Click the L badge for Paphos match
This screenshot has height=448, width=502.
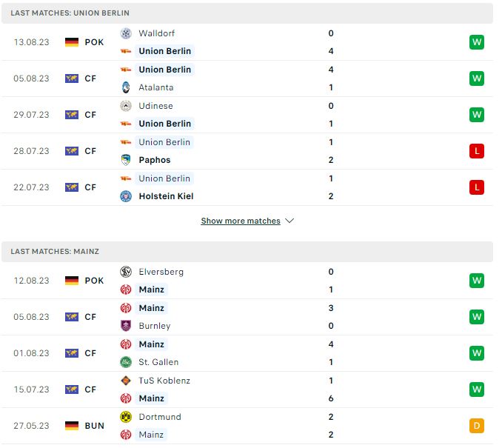click(477, 151)
